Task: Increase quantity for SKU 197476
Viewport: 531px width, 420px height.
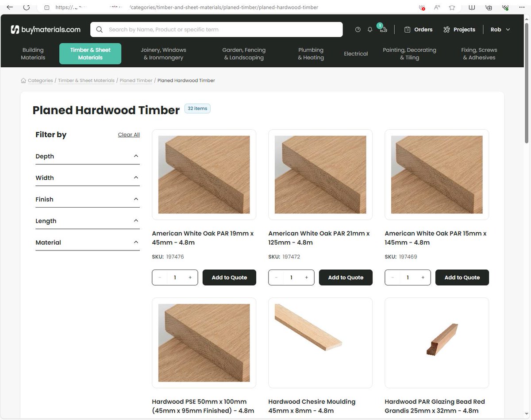Action: click(x=190, y=277)
